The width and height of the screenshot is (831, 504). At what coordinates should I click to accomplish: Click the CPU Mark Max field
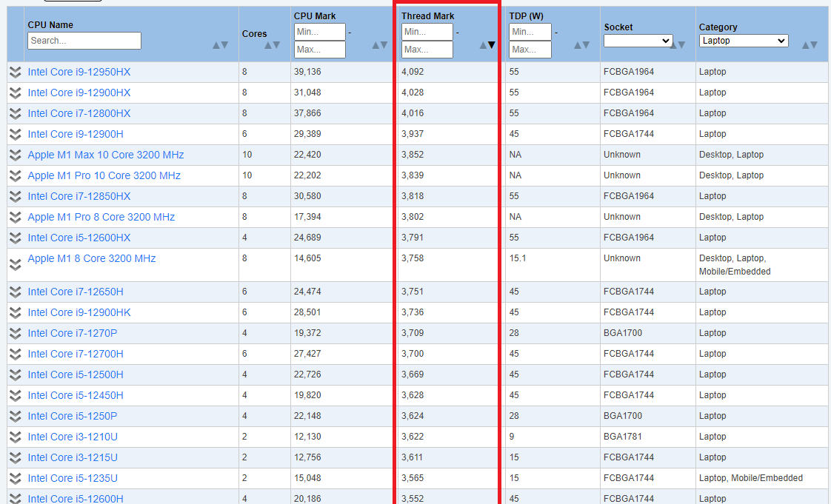(x=319, y=50)
